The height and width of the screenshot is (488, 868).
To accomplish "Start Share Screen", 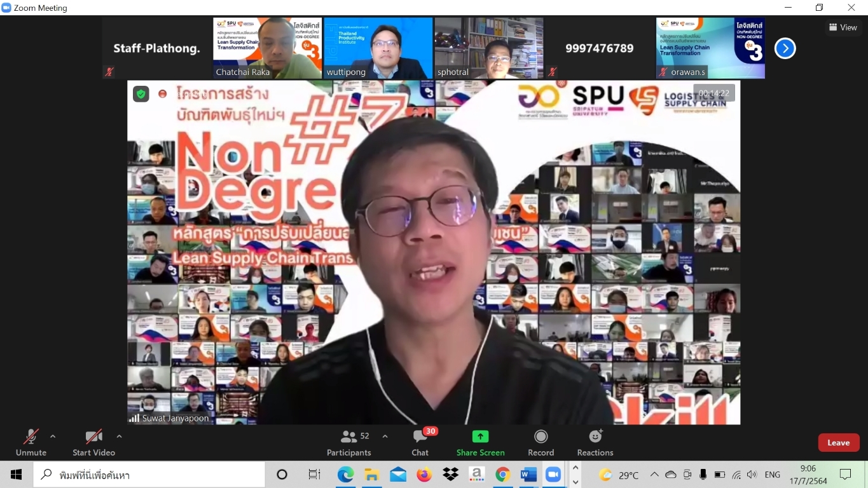I will click(480, 442).
